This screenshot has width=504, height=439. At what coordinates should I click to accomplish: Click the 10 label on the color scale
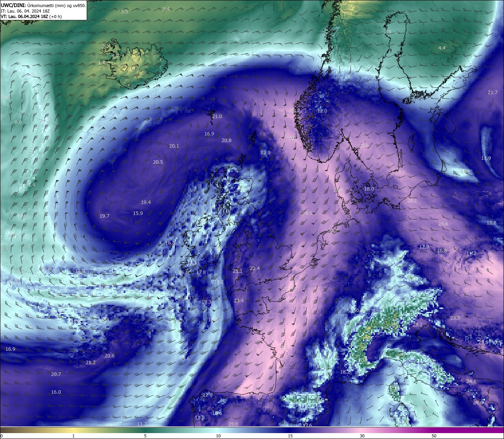click(x=218, y=436)
